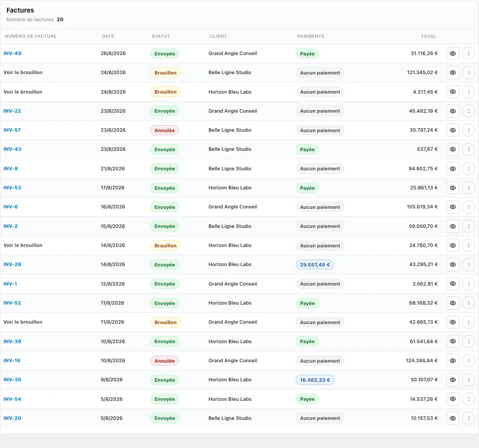Click the Factures page heading

(x=20, y=10)
